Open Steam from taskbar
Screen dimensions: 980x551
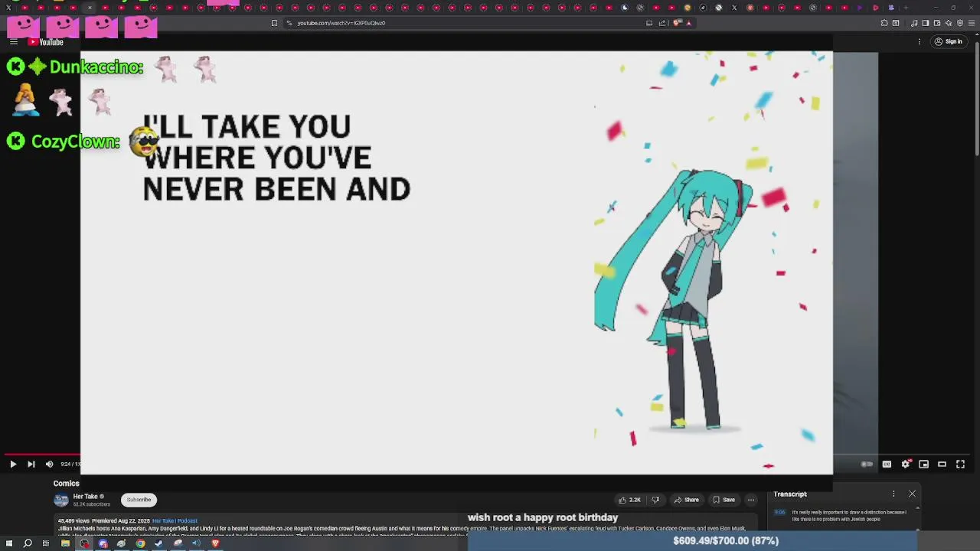click(158, 543)
